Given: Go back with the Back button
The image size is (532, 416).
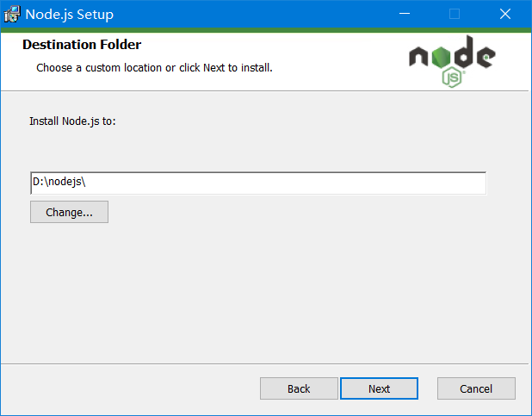Looking at the screenshot, I should 299,388.
